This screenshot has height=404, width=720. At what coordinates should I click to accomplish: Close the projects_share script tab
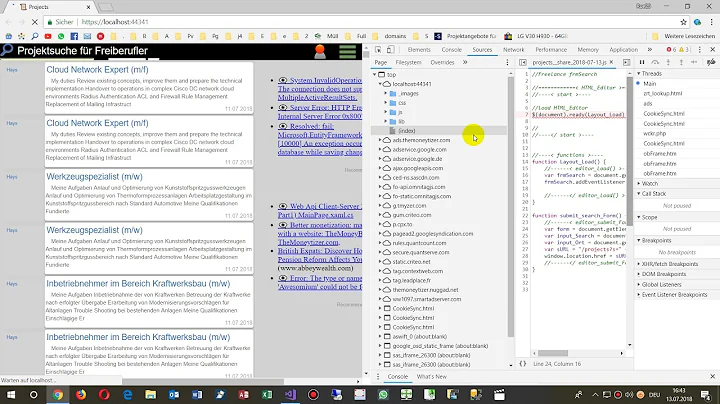(x=611, y=62)
